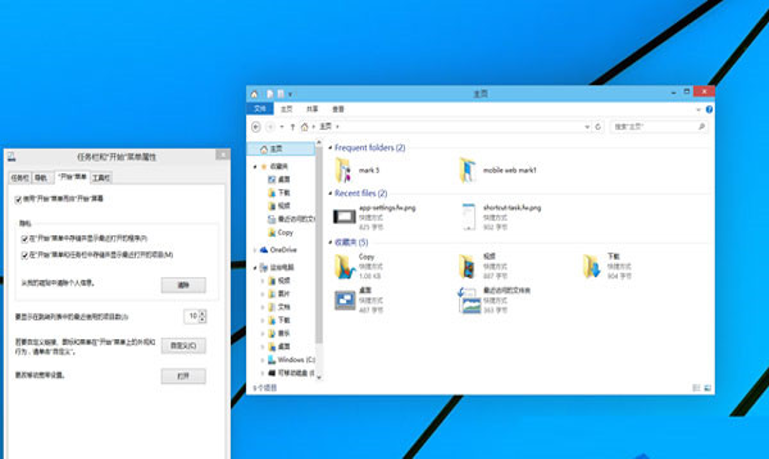Open the mobile web mark1 folder
Image resolution: width=769 pixels, height=459 pixels.
467,170
